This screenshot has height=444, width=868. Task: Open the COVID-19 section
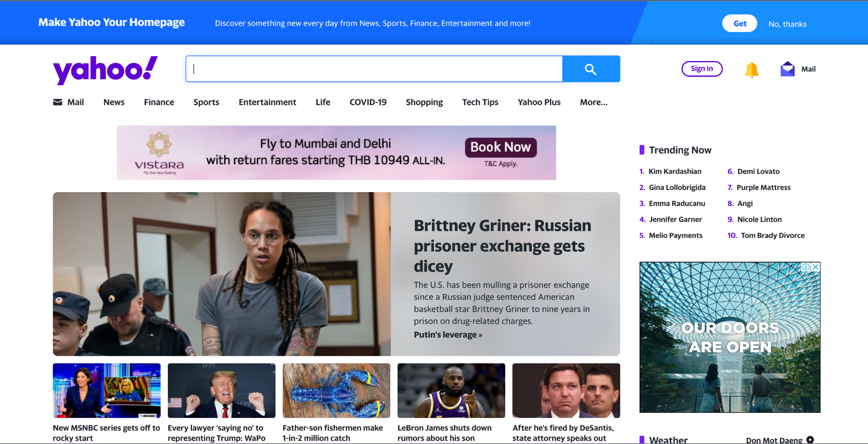click(x=368, y=102)
